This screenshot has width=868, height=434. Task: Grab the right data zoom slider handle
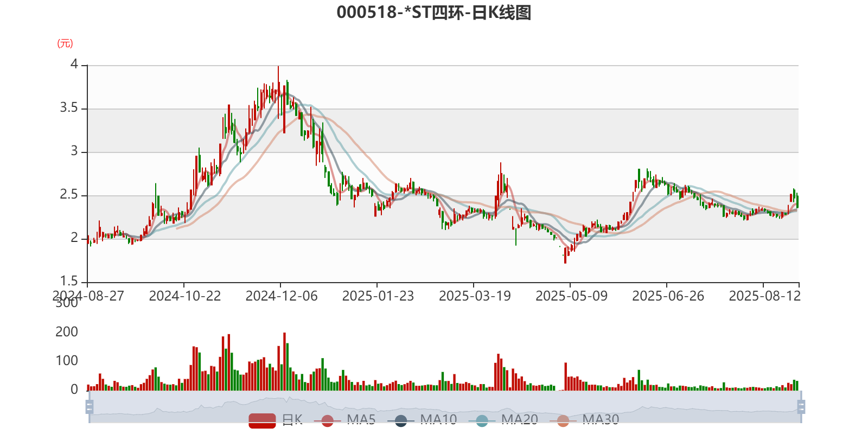pyautogui.click(x=801, y=406)
